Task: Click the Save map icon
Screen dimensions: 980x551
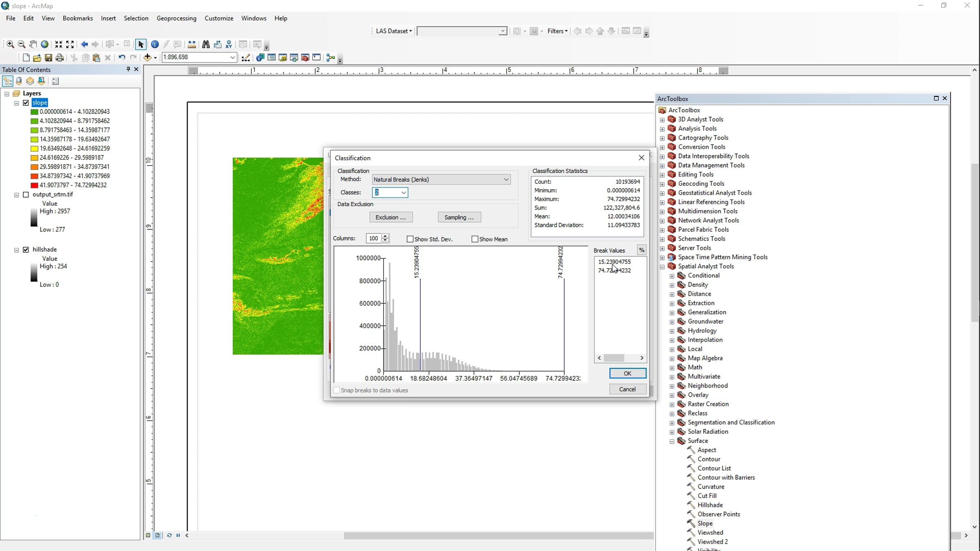Action: 48,58
